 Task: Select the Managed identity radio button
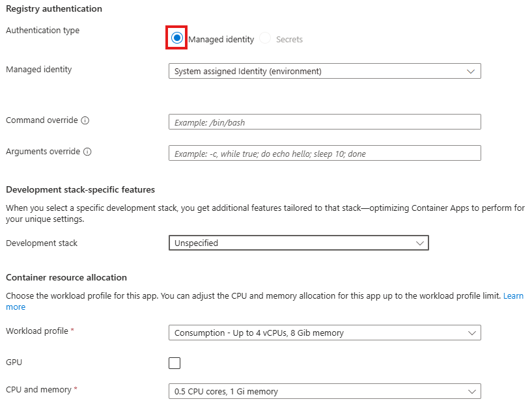click(x=176, y=38)
